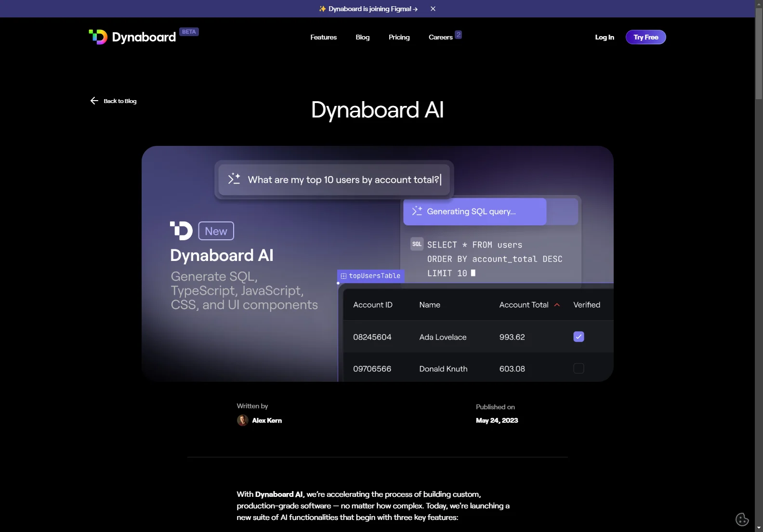This screenshot has height=532, width=763.
Task: Click the Back to Blog arrow icon
Action: pyautogui.click(x=94, y=101)
